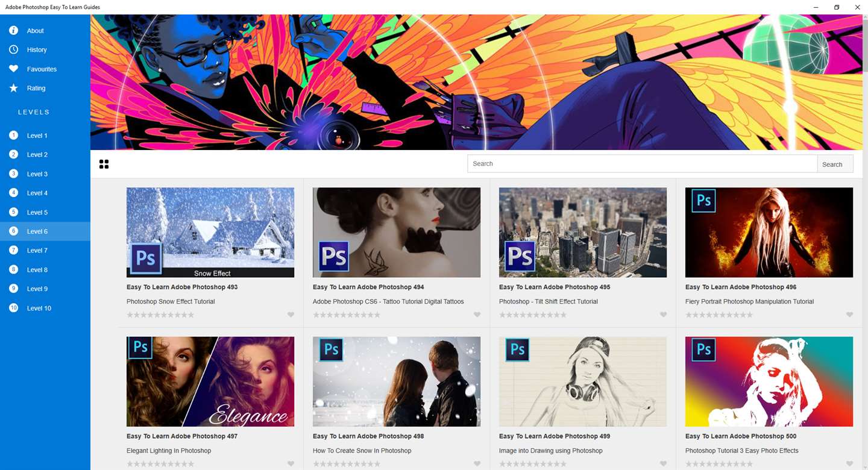Open title Easy To Learn Adobe Photoshop 496
Viewport: 868px width, 470px height.
[x=741, y=287]
